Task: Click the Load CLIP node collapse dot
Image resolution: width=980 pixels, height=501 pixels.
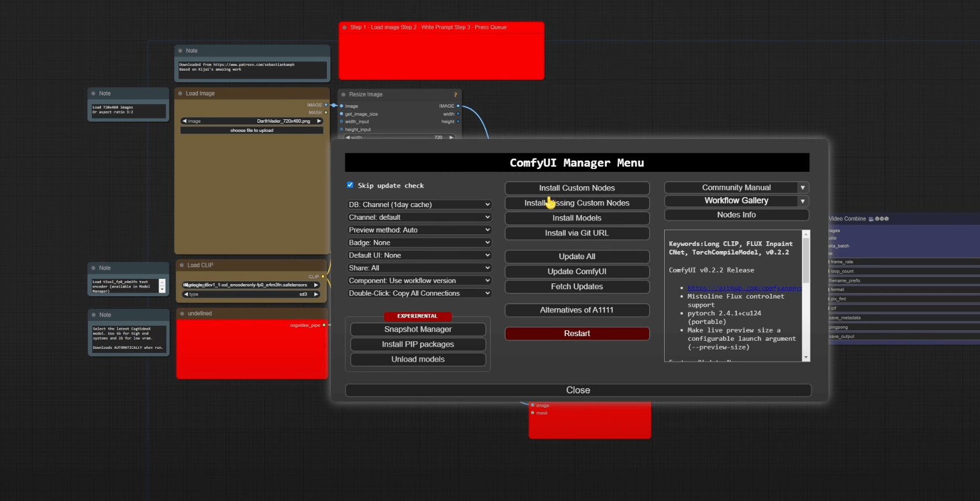Action: pyautogui.click(x=181, y=266)
